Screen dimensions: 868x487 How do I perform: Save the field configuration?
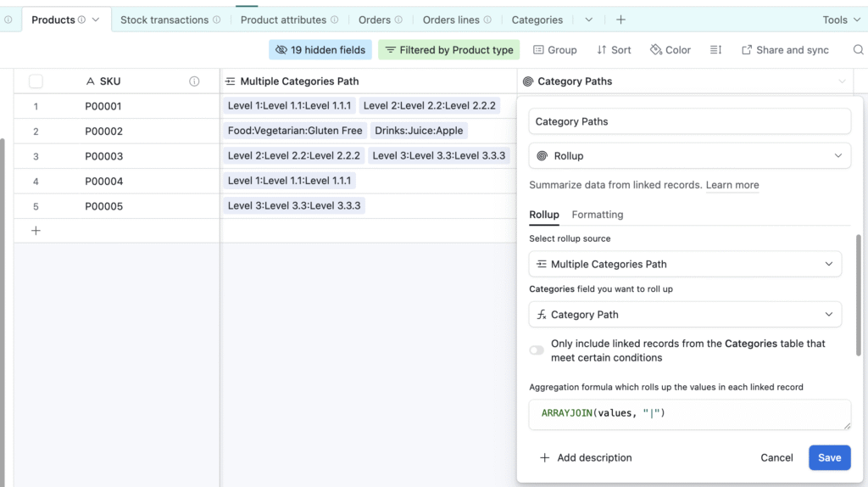coord(829,457)
